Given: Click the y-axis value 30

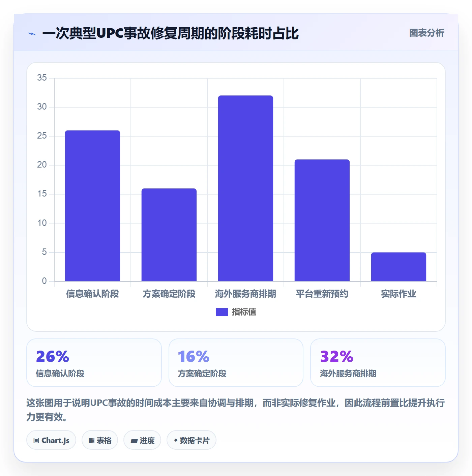Looking at the screenshot, I should coord(42,107).
